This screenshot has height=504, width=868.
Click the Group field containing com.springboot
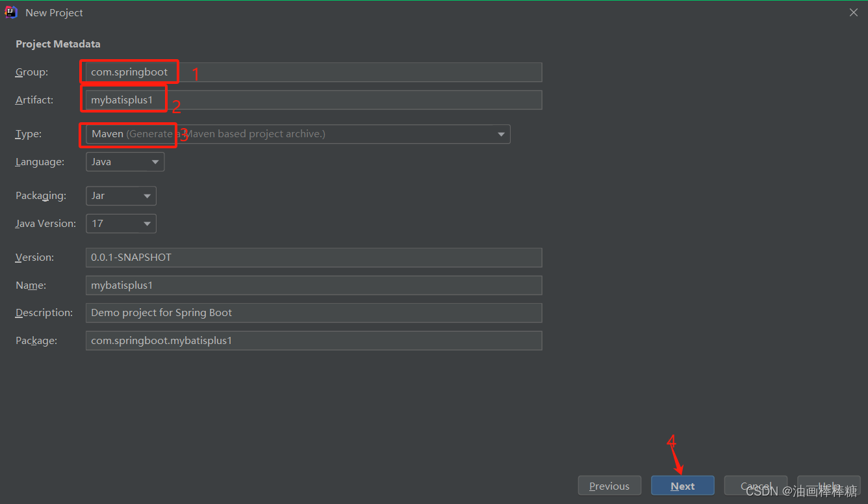[312, 72]
